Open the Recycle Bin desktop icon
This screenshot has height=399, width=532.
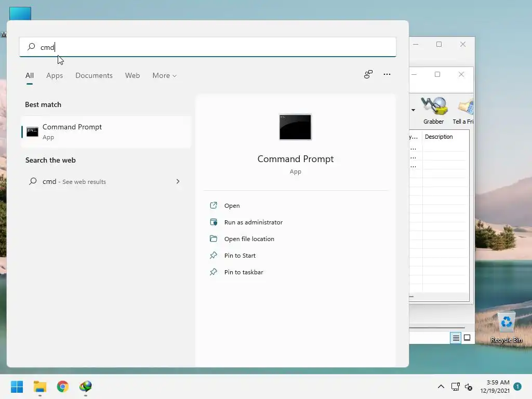click(x=506, y=327)
